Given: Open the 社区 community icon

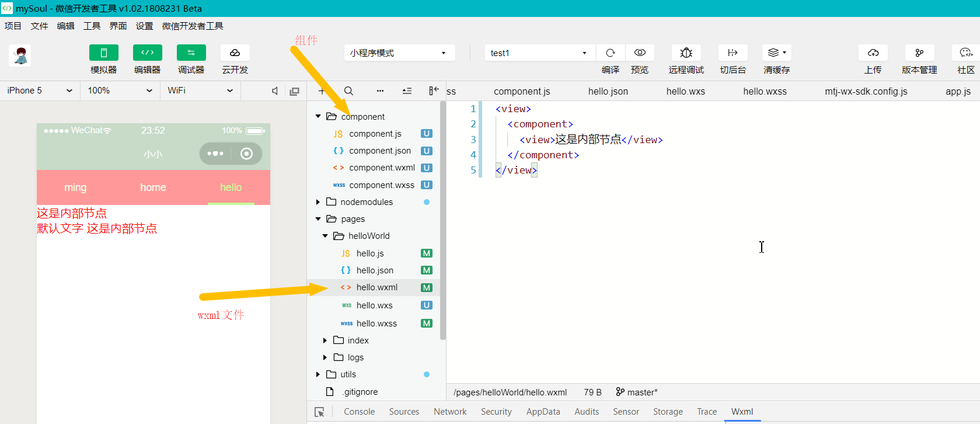Looking at the screenshot, I should [x=966, y=53].
